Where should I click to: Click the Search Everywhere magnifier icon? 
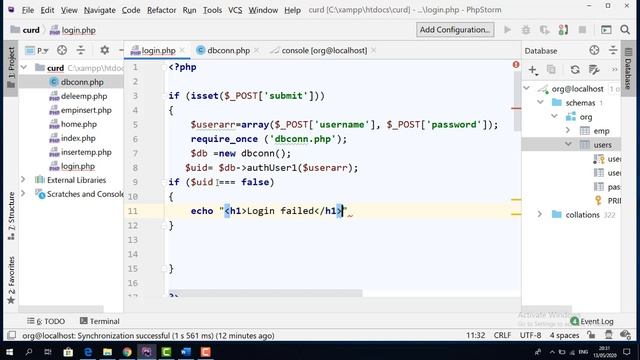coord(625,30)
